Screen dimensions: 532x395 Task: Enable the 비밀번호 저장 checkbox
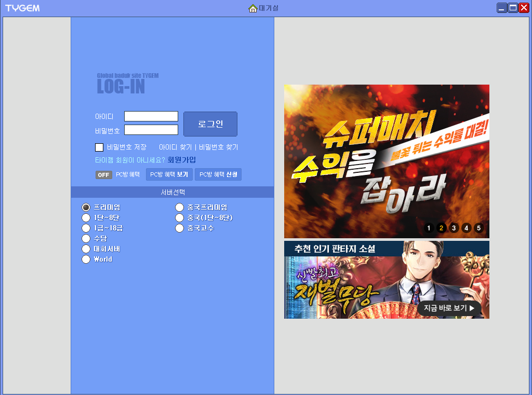99,147
